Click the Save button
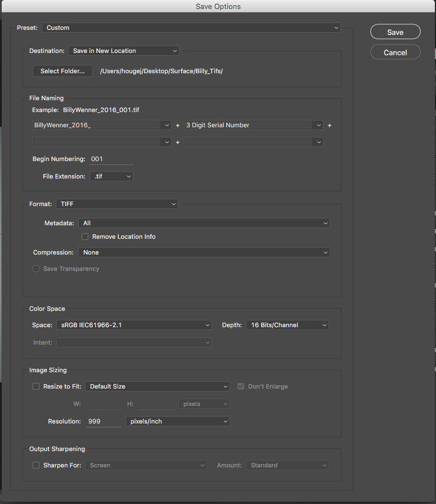Image resolution: width=436 pixels, height=504 pixels. pyautogui.click(x=395, y=32)
